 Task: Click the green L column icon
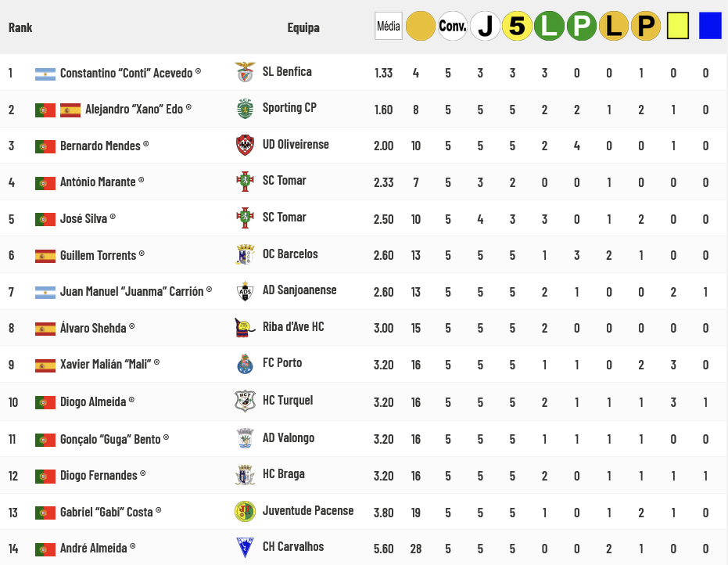pyautogui.click(x=550, y=27)
